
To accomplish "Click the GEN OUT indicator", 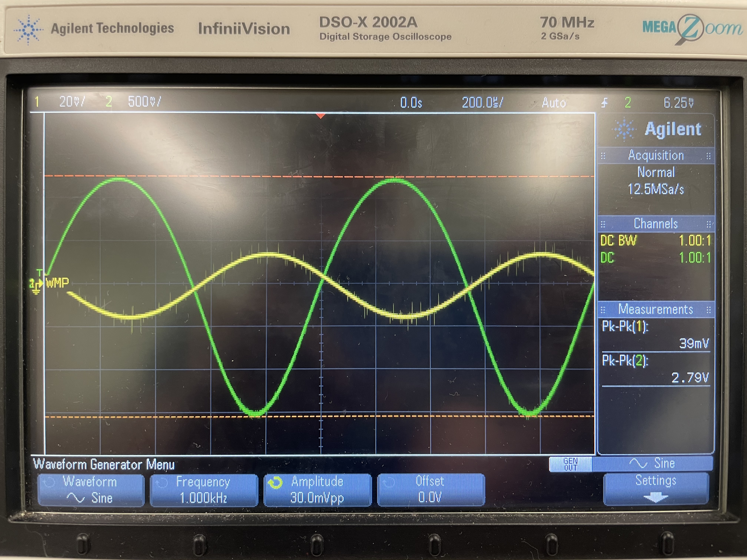I will pyautogui.click(x=570, y=464).
